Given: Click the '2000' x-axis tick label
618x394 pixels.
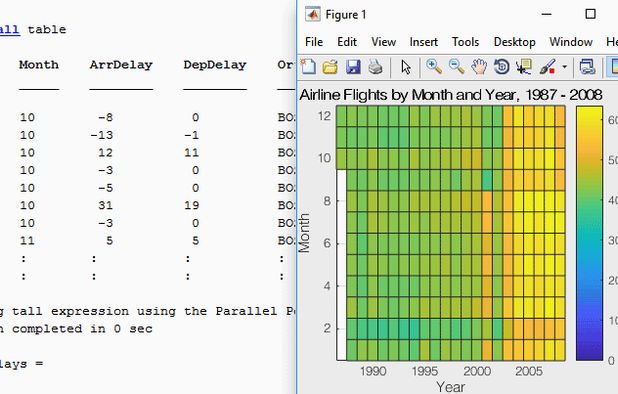Looking at the screenshot, I should coord(477,371).
